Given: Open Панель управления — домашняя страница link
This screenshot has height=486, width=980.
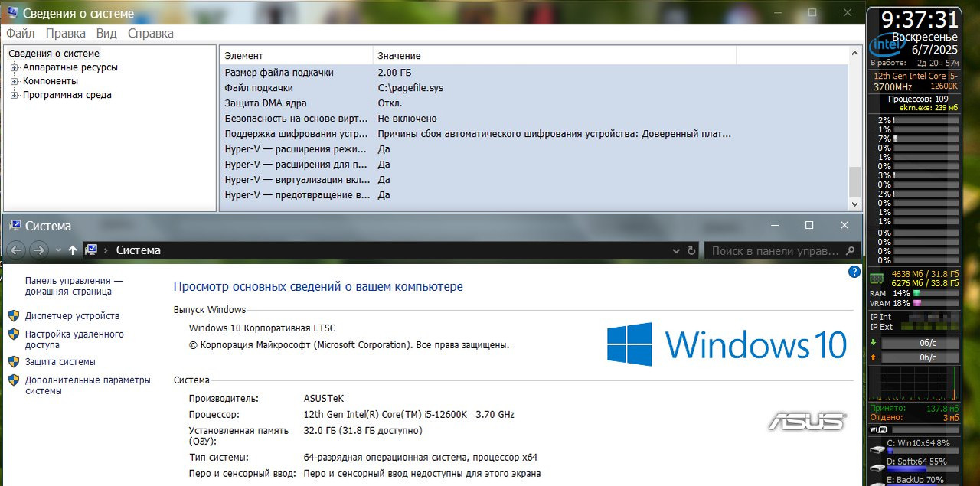Looking at the screenshot, I should point(73,286).
